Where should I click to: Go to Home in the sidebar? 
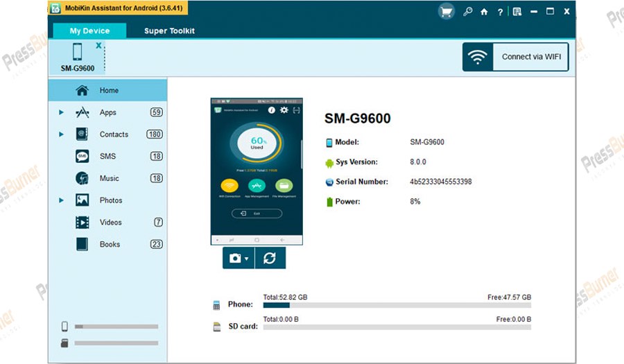tap(108, 90)
